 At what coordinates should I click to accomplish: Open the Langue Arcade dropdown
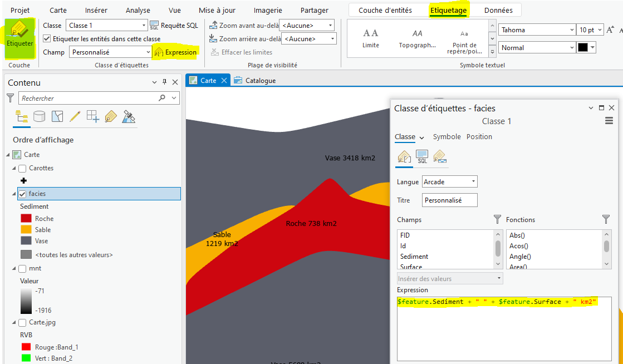[x=449, y=182]
